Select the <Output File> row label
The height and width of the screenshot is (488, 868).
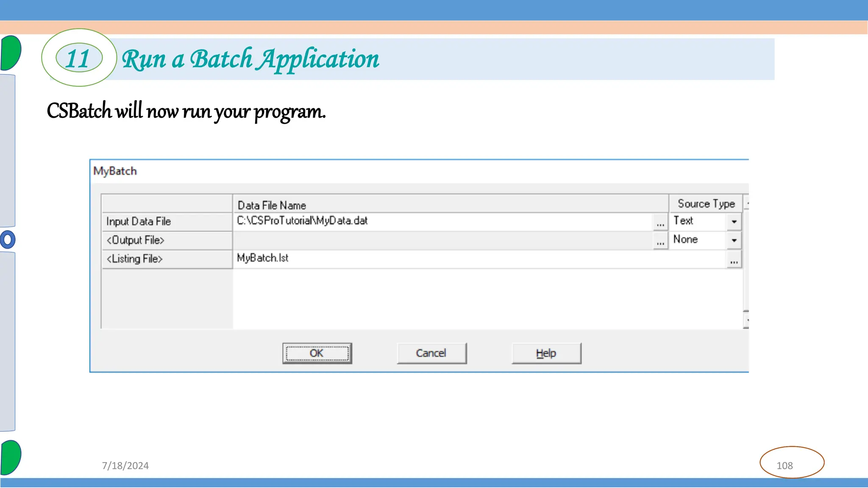pyautogui.click(x=167, y=241)
